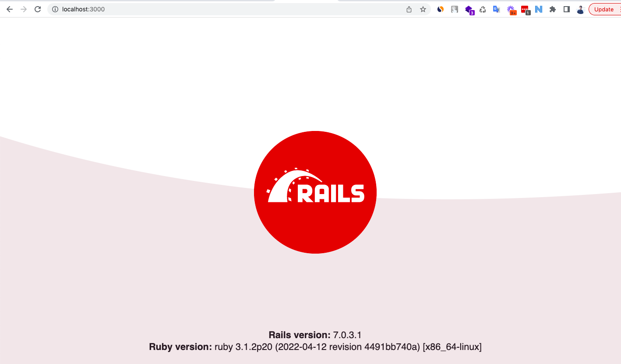
Task: Open the recycle-arrows extension
Action: click(483, 9)
